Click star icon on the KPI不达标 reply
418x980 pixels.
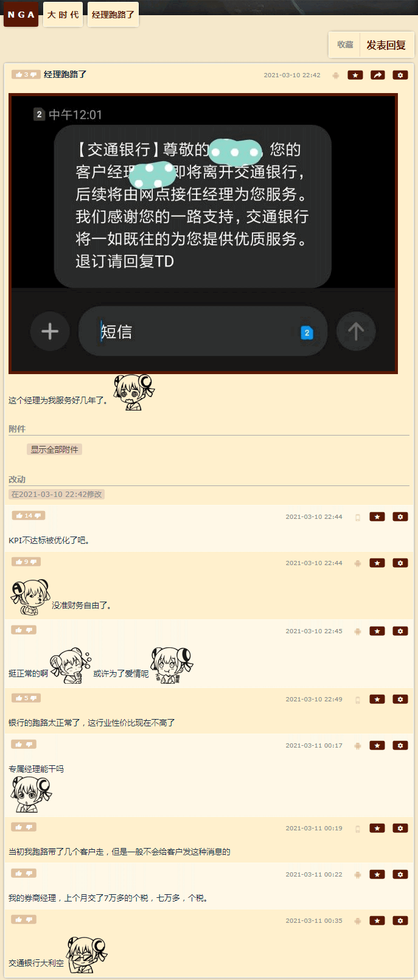tap(377, 516)
